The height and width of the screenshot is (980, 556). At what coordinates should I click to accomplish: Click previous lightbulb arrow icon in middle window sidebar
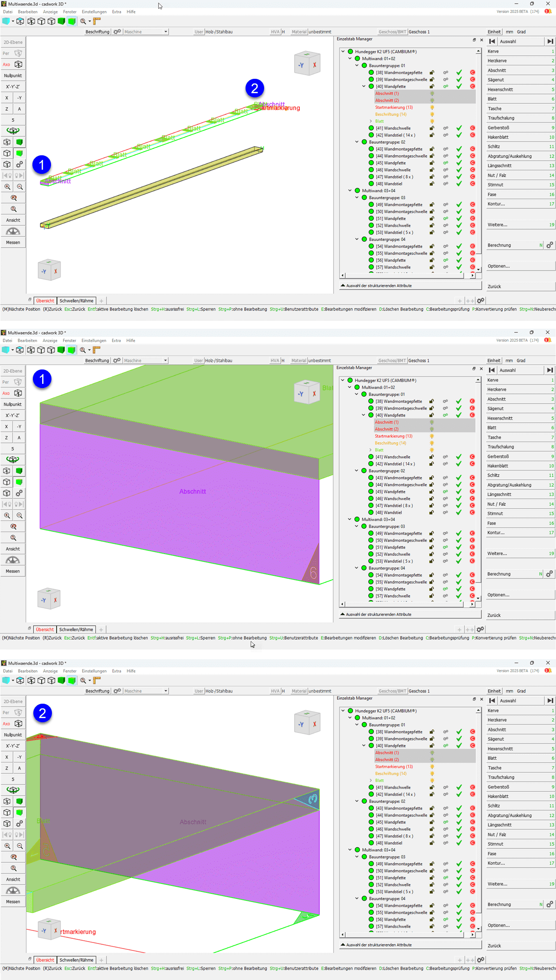7,504
